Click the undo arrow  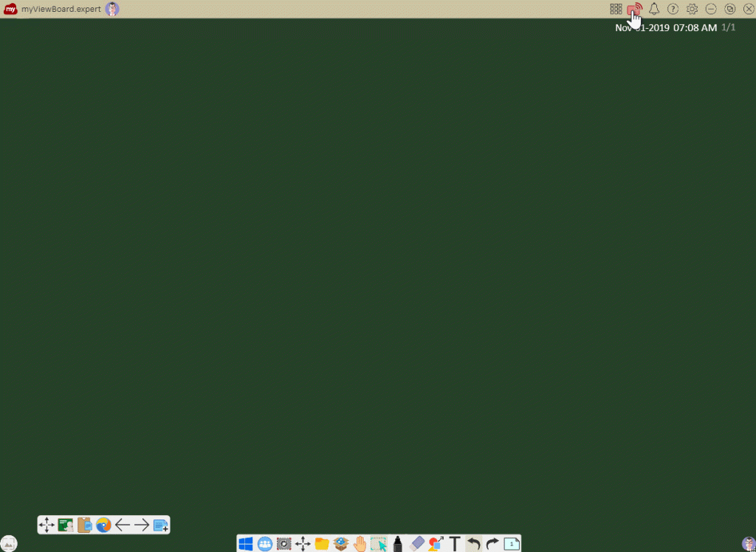473,544
